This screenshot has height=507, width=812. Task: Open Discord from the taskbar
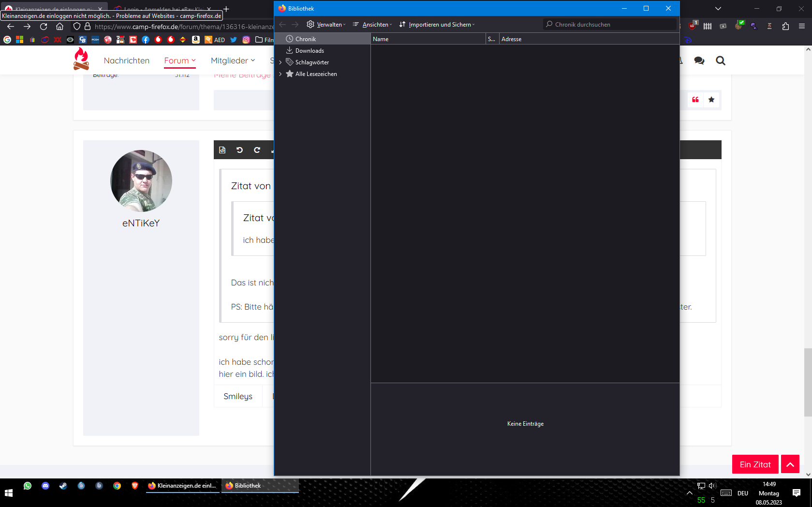click(45, 486)
